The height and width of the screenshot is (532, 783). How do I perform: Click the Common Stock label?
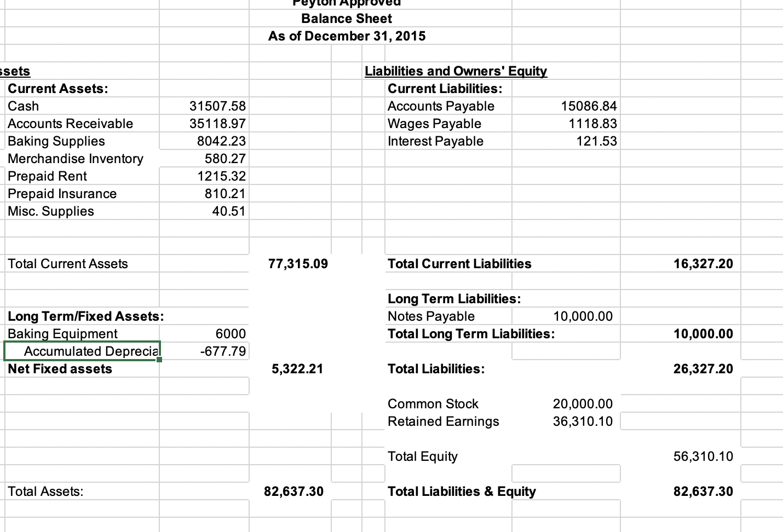[x=433, y=404]
